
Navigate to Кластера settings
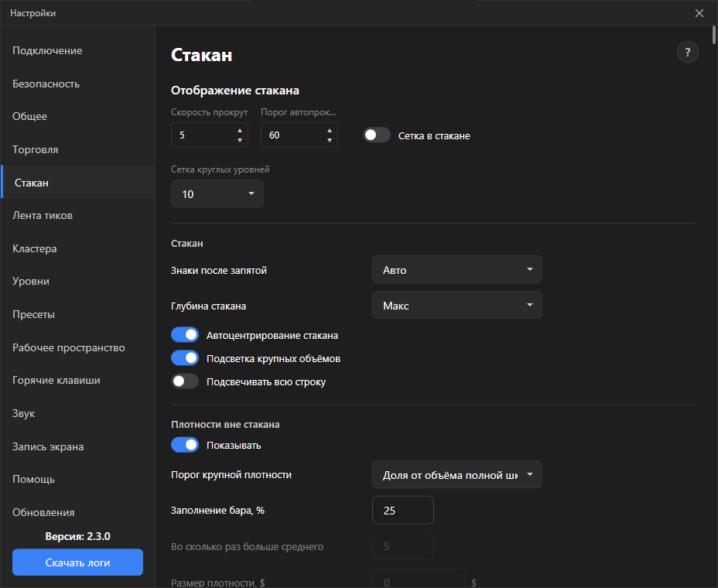(x=78, y=248)
